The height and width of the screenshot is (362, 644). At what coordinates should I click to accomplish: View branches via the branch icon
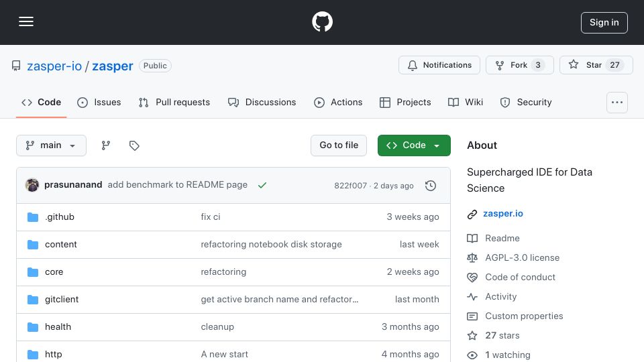coord(106,145)
